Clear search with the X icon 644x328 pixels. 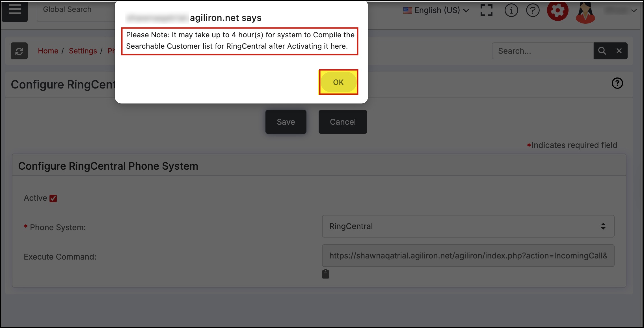(619, 51)
